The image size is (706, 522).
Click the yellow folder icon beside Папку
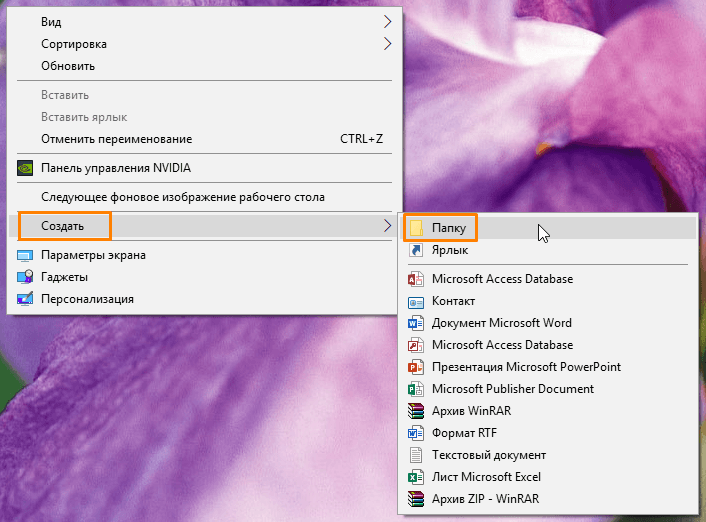click(416, 228)
